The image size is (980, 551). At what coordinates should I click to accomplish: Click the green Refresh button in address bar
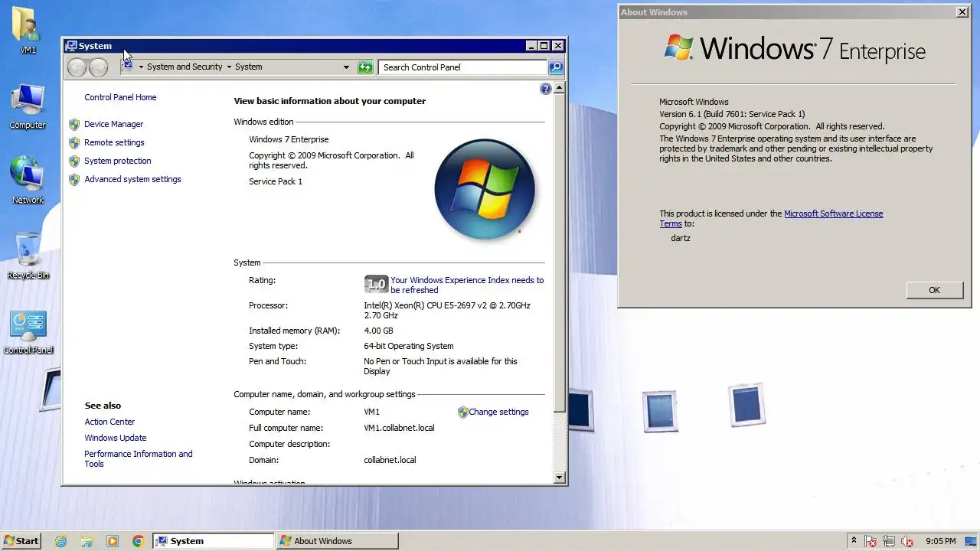coord(365,67)
